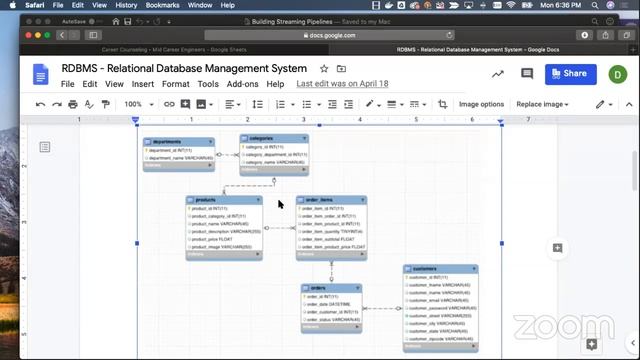Click the numbered list icon

(280, 104)
